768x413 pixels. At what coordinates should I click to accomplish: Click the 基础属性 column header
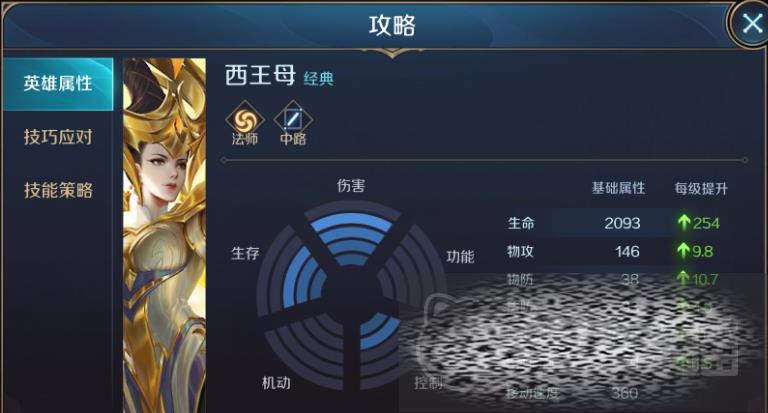pyautogui.click(x=618, y=188)
